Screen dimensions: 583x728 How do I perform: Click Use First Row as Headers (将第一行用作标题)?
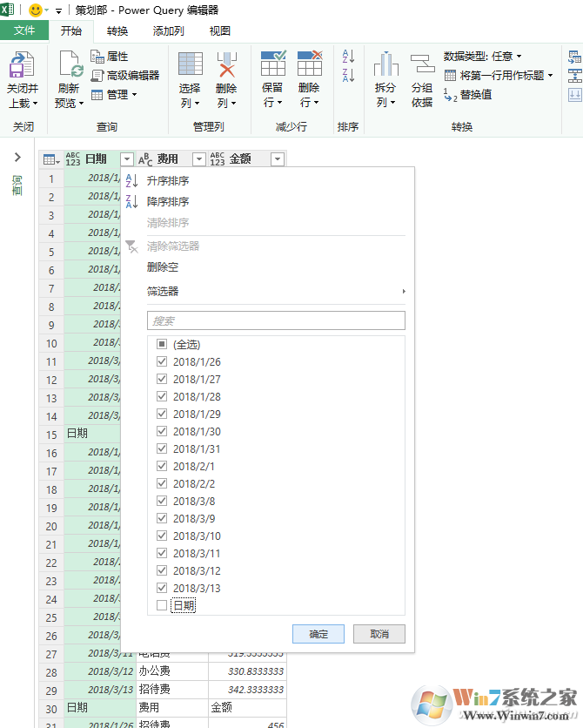[x=494, y=75]
